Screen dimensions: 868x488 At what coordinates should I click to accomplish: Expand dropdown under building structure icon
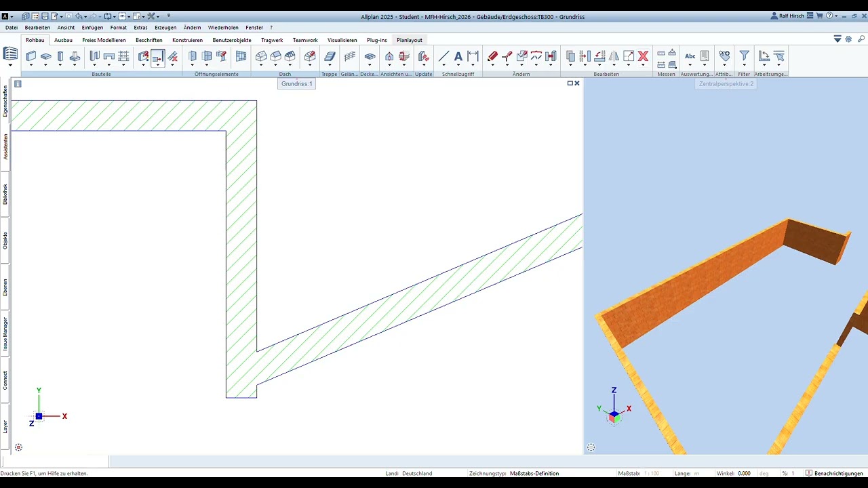(10, 66)
